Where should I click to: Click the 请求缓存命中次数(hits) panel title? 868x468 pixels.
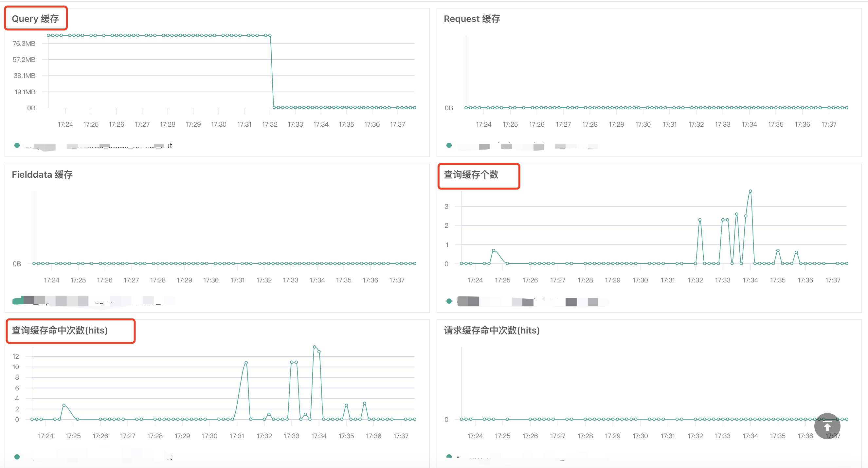[492, 330]
